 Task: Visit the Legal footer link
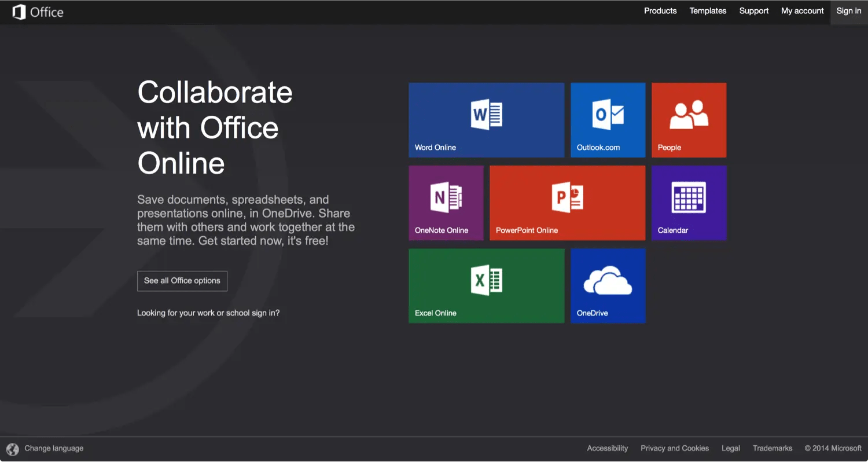pyautogui.click(x=731, y=449)
